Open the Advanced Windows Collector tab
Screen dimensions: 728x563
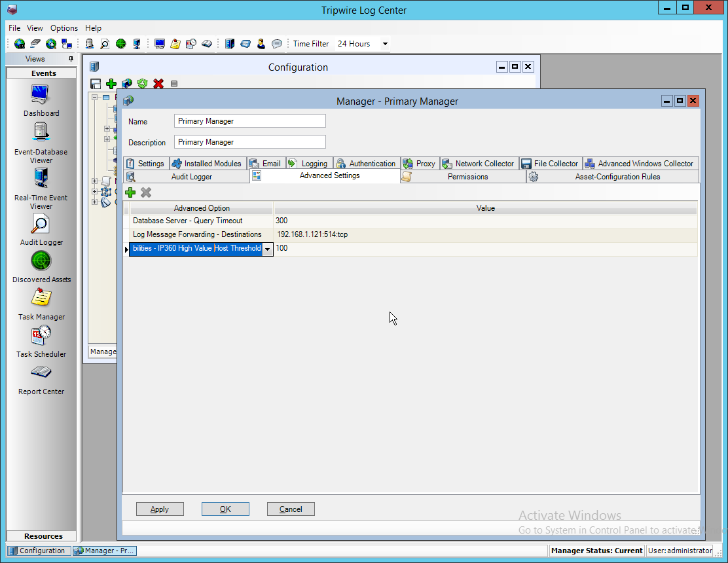coord(641,164)
